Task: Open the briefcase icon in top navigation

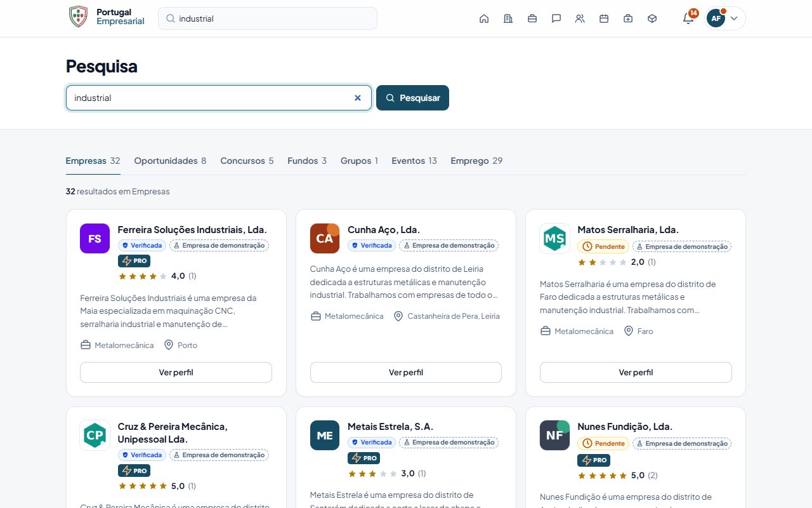Action: (532, 18)
